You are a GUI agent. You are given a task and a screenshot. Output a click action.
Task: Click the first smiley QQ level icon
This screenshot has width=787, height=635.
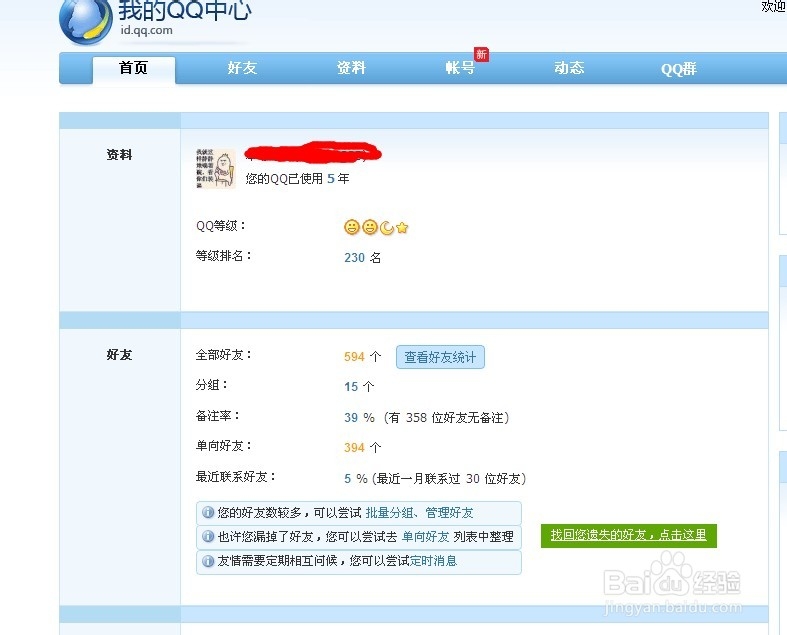[352, 227]
